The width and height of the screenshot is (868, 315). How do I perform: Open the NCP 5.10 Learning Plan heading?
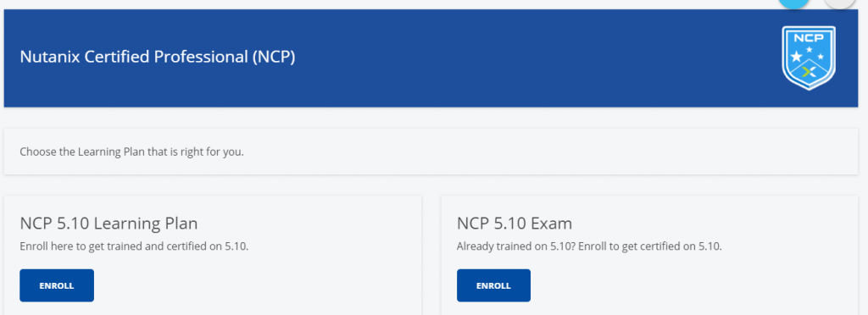108,224
